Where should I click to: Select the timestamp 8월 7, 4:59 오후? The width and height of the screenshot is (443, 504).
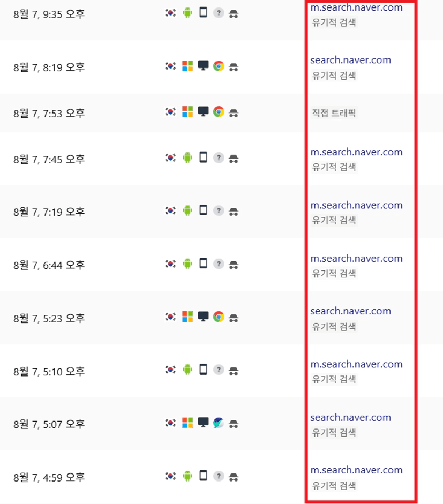pyautogui.click(x=49, y=477)
